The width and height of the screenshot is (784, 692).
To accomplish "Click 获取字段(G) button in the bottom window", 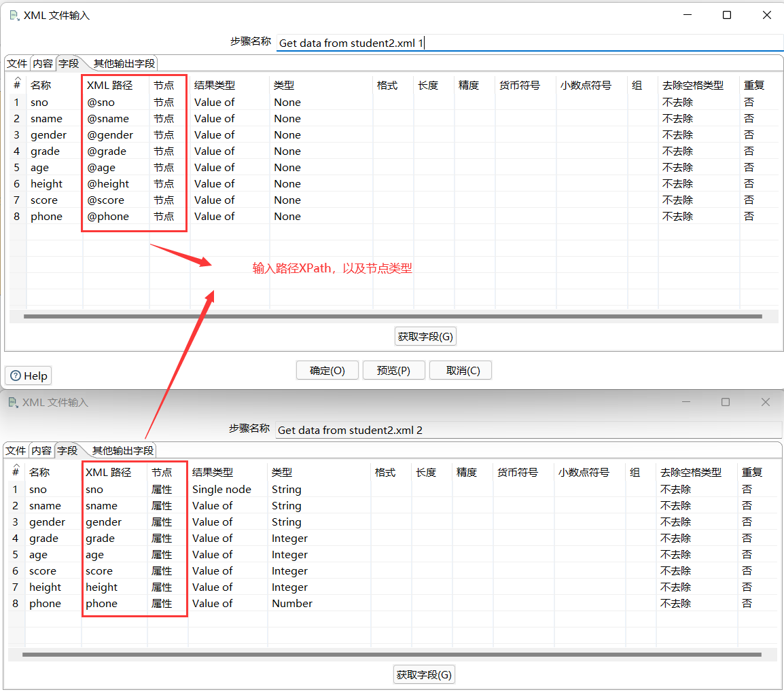I will click(424, 674).
